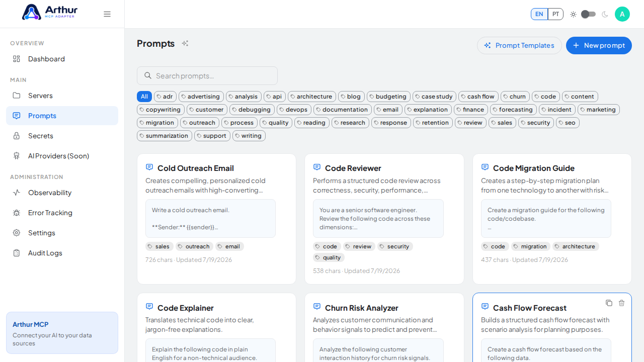
Task: Filter prompts by the cash flow tag
Action: (478, 97)
